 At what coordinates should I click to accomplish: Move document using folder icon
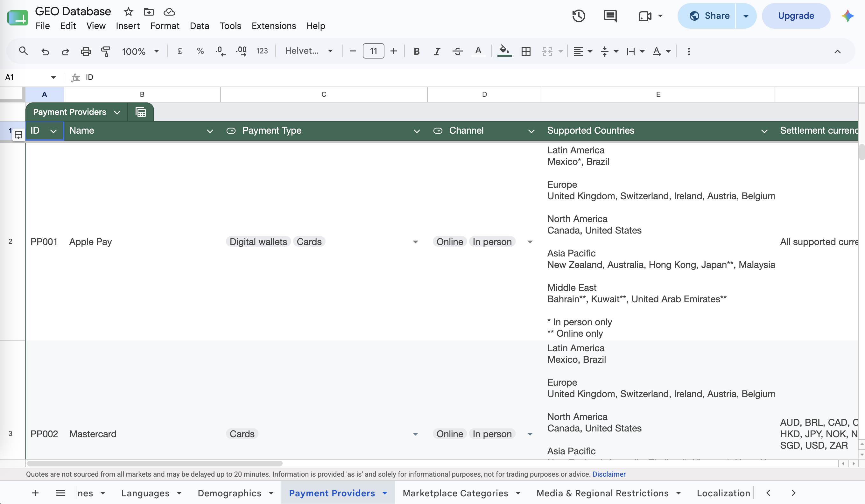149,12
